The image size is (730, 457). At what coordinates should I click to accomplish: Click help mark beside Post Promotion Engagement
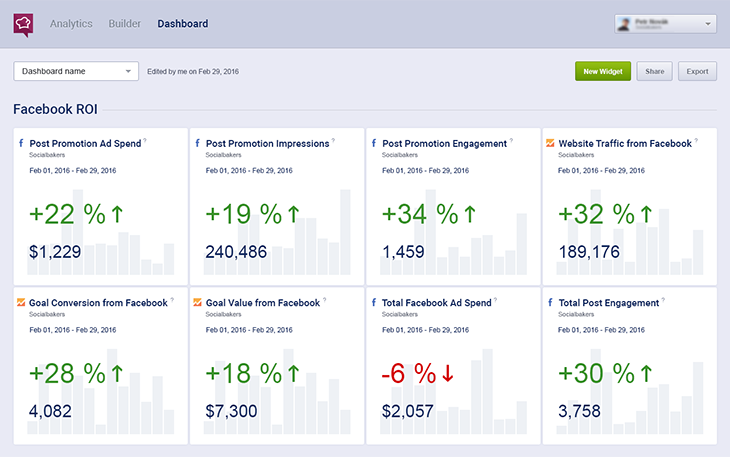click(513, 141)
